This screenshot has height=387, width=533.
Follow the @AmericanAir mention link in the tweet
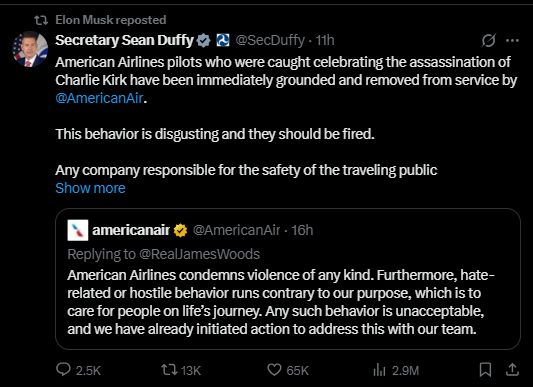click(x=99, y=98)
